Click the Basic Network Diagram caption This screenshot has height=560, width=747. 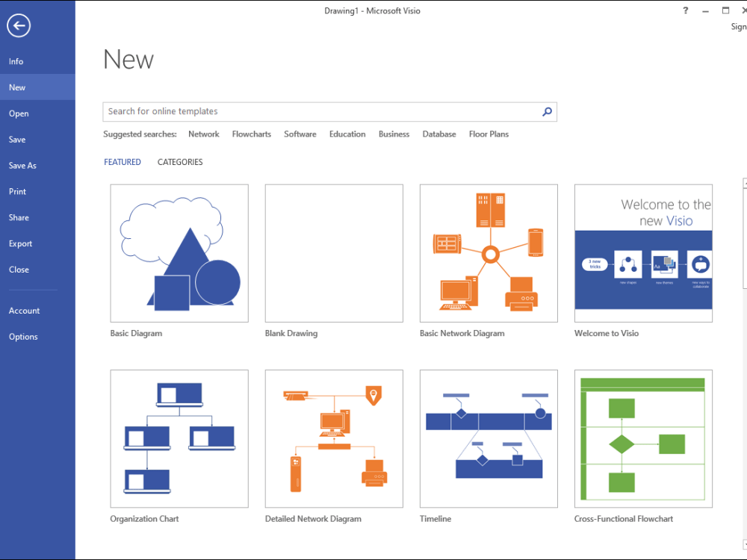pos(462,333)
